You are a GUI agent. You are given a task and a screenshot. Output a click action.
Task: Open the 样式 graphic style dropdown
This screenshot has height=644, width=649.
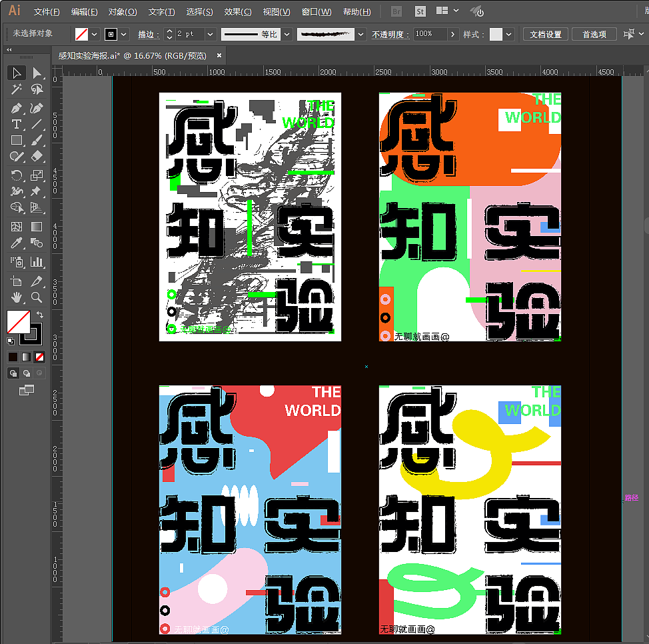(508, 35)
